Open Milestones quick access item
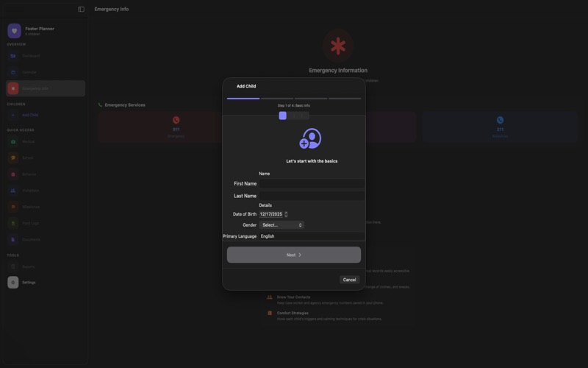Viewport: 588px width, 368px height. coord(45,207)
